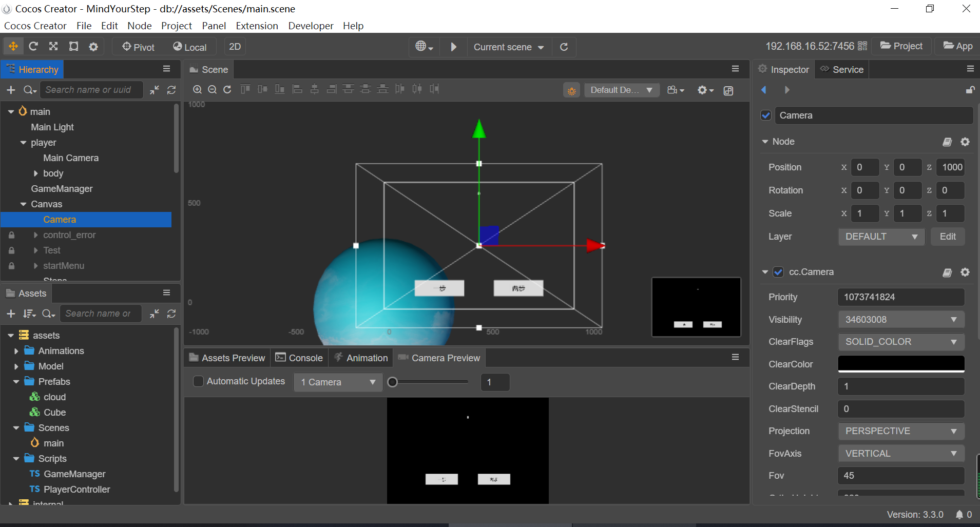Open Node component settings gear
The height and width of the screenshot is (527, 980).
point(965,142)
